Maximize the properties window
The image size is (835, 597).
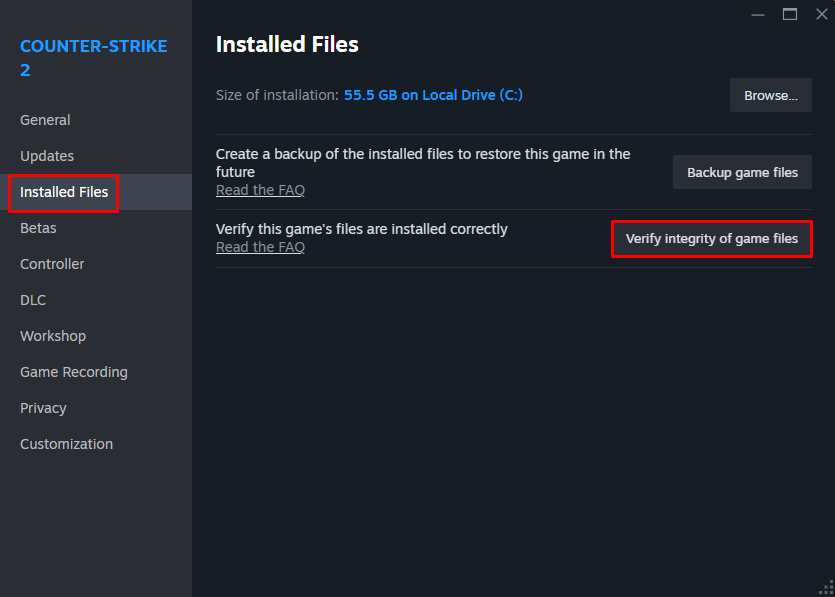click(789, 14)
